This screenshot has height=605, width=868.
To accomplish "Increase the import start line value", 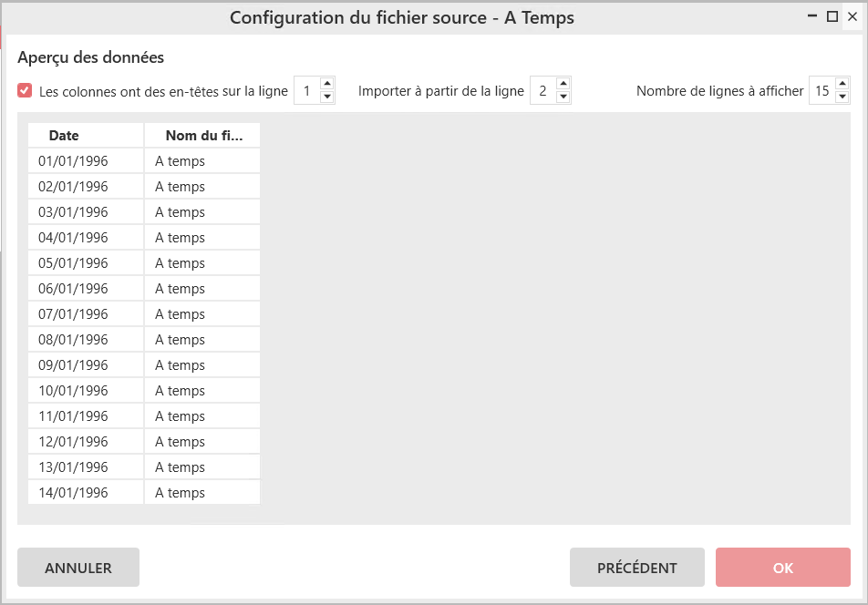I will tap(563, 85).
